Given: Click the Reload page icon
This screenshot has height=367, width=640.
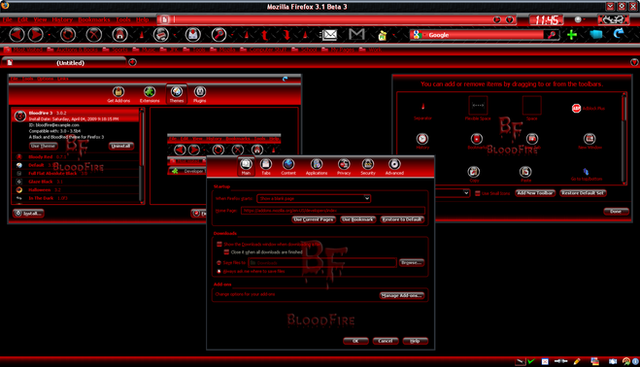Looking at the screenshot, I should click(68, 35).
